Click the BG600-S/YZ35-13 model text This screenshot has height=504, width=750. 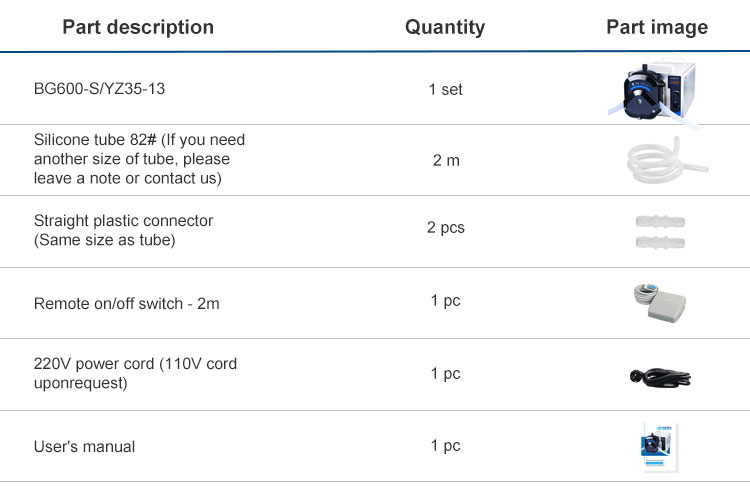[x=99, y=89]
